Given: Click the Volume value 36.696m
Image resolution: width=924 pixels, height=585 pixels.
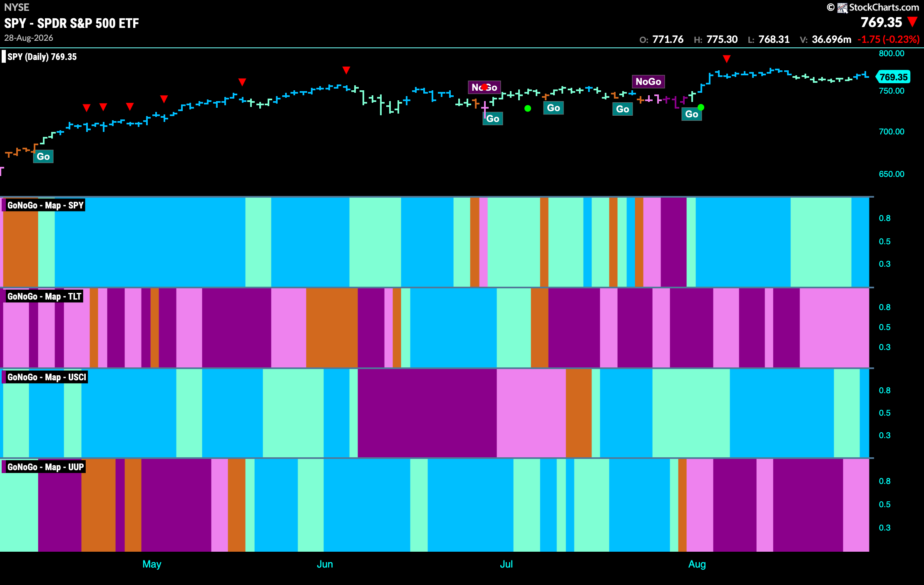Looking at the screenshot, I should coord(831,39).
